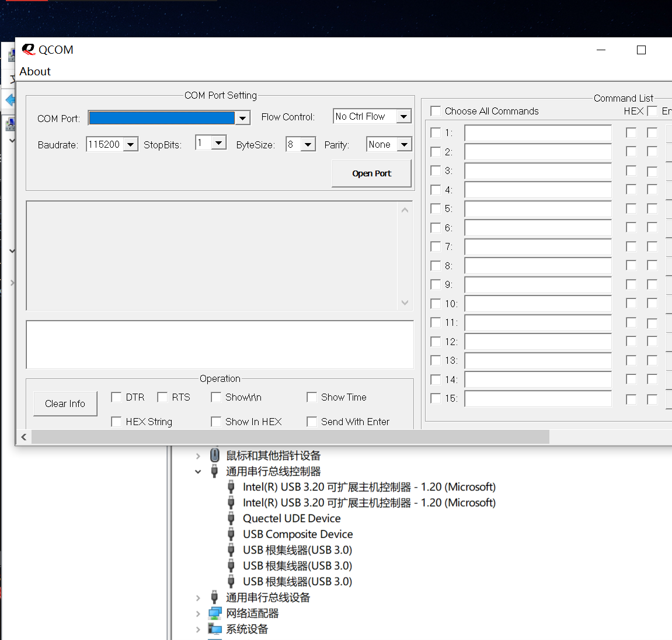Select the first Intel(R) USB 3.20 controller entry

pos(369,487)
